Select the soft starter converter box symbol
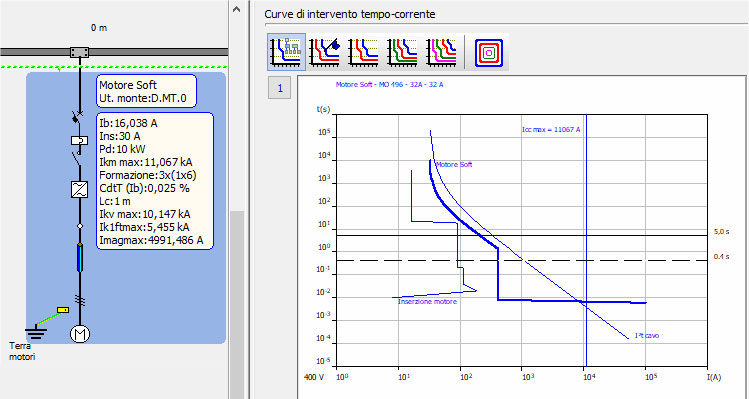This screenshot has height=399, width=749. 79,189
